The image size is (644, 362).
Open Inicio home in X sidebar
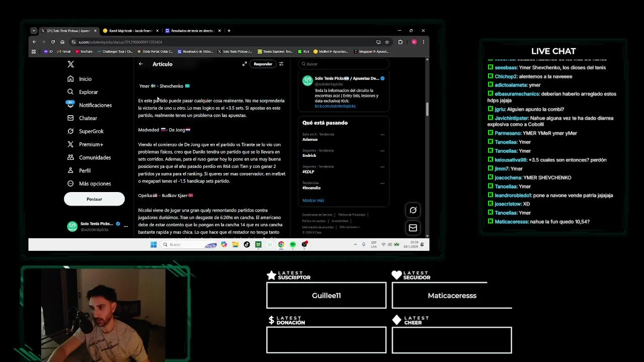80,79
